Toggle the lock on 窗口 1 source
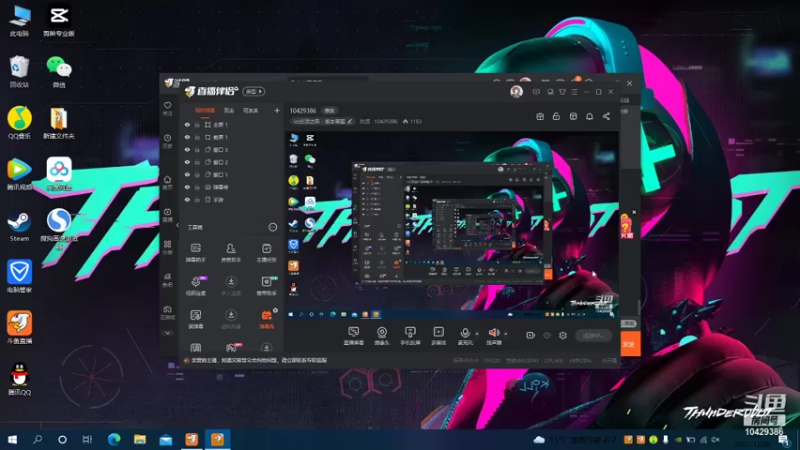The image size is (800, 450). click(x=197, y=174)
